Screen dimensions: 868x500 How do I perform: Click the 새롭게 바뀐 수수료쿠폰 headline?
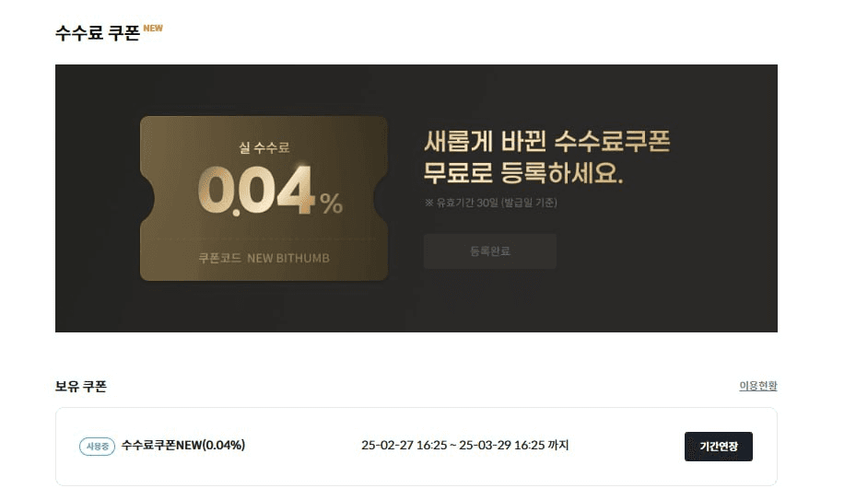(547, 141)
